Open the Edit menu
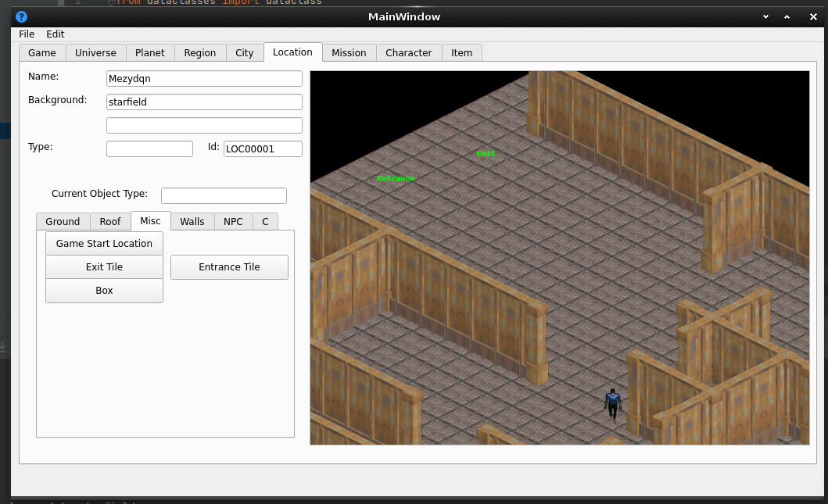 (55, 34)
